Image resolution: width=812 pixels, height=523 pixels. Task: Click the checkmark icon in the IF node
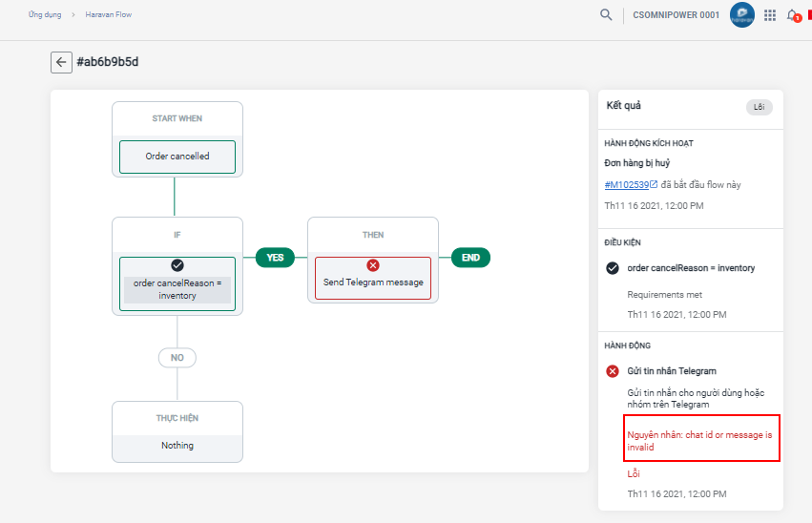(x=177, y=265)
